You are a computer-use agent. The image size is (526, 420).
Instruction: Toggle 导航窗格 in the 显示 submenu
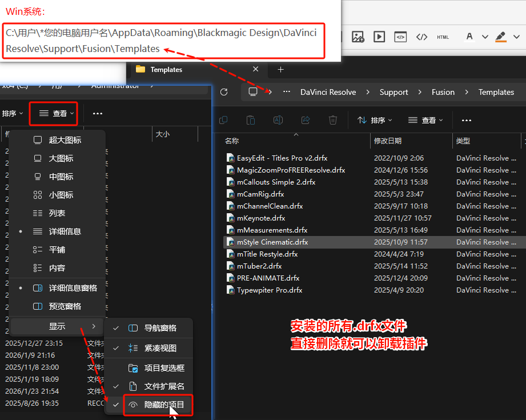[148, 328]
